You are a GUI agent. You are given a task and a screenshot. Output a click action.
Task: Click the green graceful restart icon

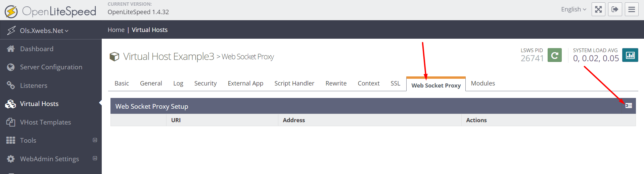(555, 55)
